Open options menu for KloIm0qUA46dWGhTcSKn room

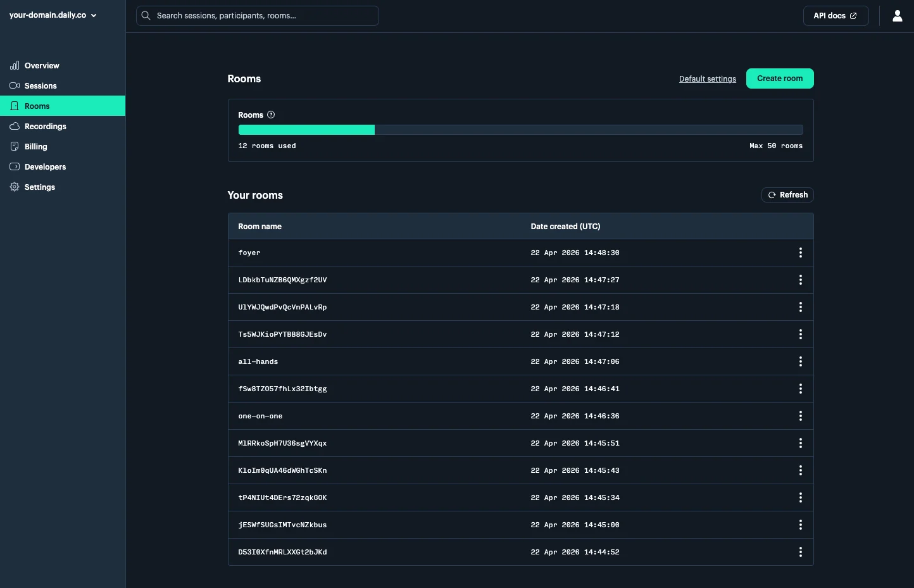point(801,470)
